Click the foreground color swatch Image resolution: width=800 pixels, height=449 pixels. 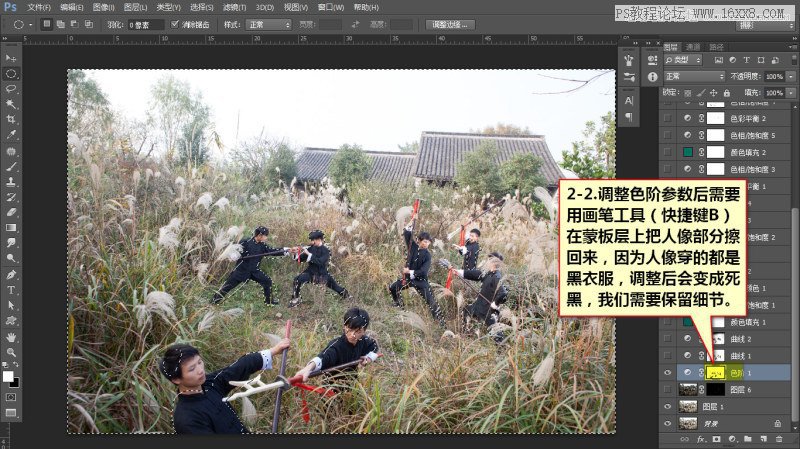(x=8, y=377)
